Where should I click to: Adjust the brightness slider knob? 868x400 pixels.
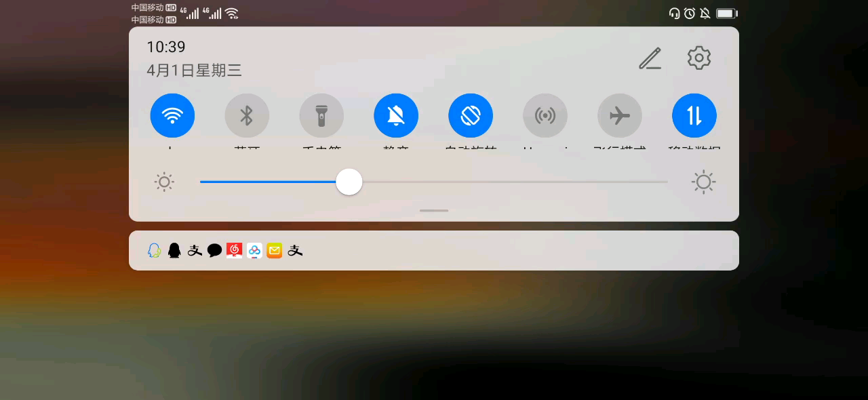point(349,182)
